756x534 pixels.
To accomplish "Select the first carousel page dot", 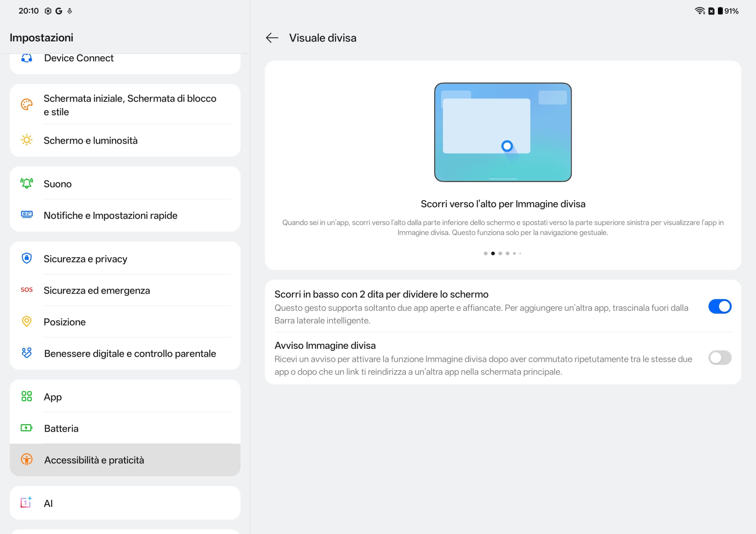I will tap(486, 254).
